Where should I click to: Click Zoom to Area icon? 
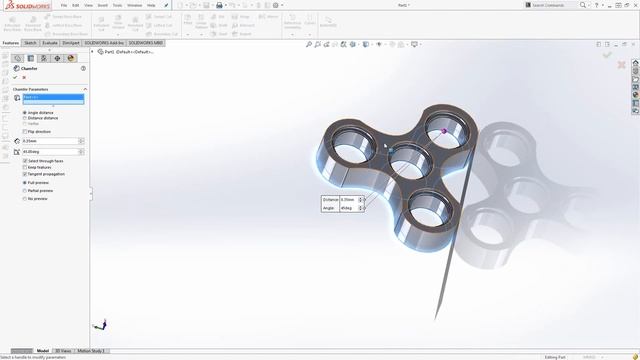tap(318, 44)
